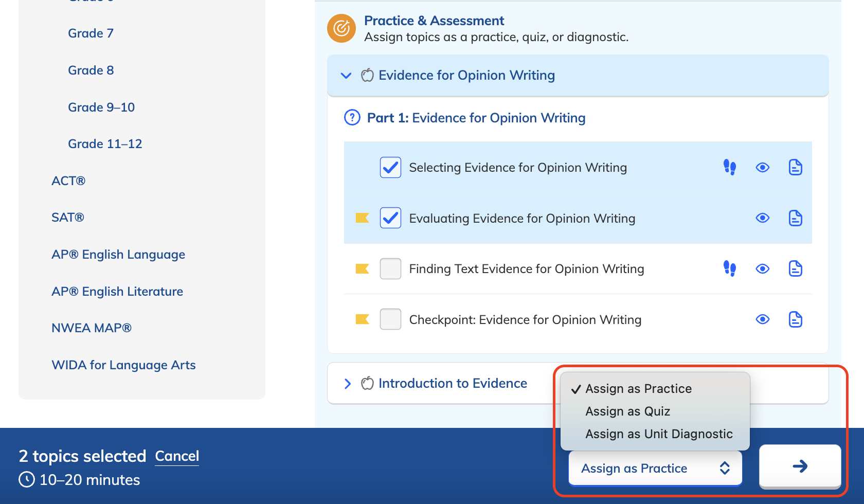Choose Assign as Unit Diagnostic option
This screenshot has width=864, height=504.
[x=659, y=434]
